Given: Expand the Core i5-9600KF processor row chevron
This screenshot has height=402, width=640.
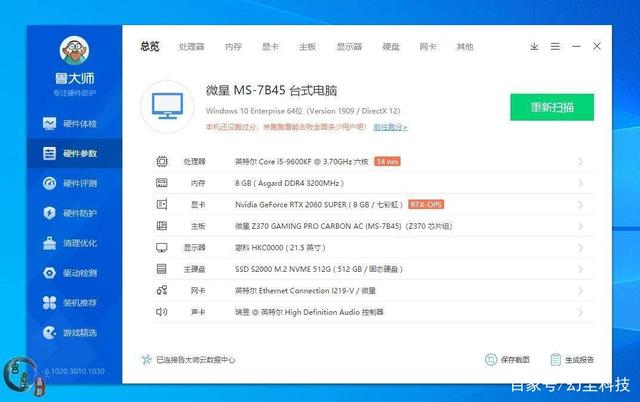Looking at the screenshot, I should [x=580, y=162].
